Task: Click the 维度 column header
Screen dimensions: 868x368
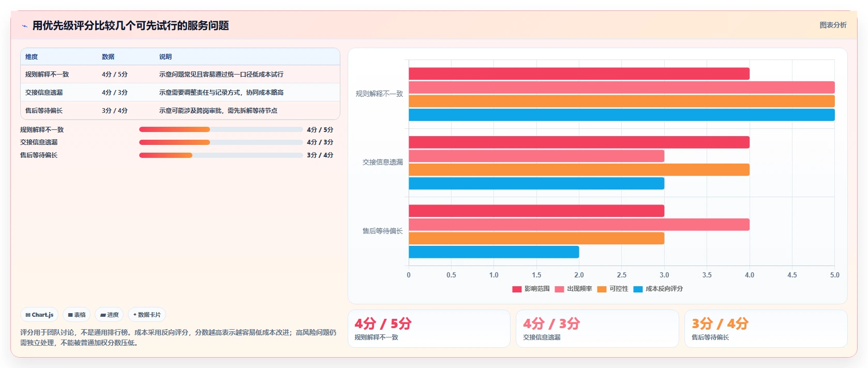Action: (32, 57)
